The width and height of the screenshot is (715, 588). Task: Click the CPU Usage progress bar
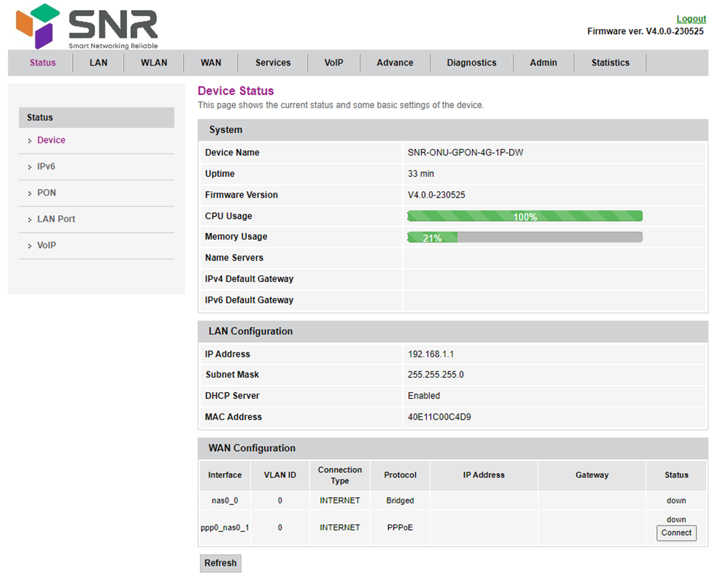(x=525, y=216)
